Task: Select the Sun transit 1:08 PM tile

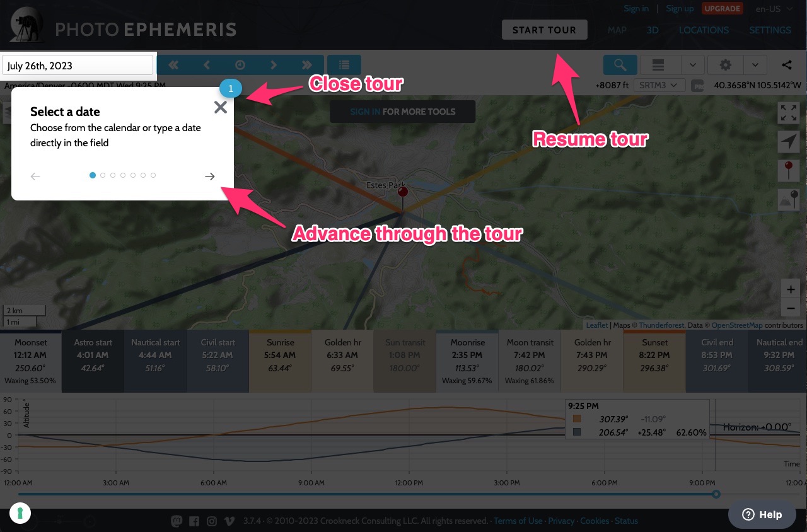Action: point(405,361)
